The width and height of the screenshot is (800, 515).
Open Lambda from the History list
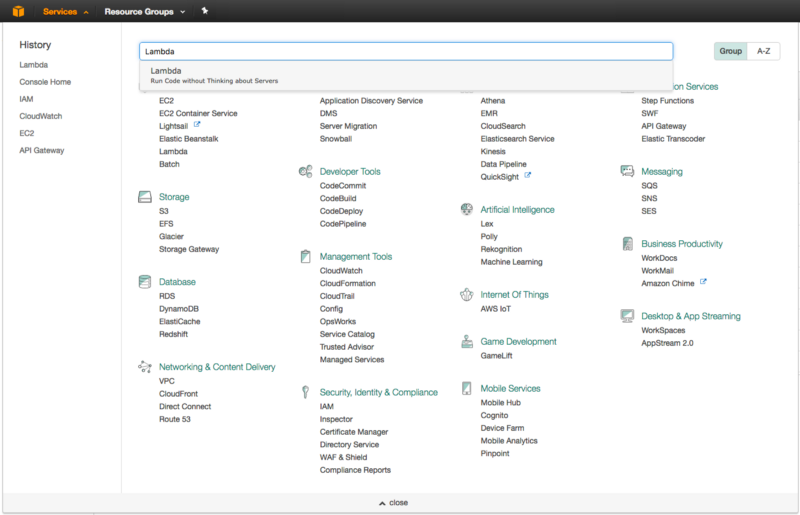coord(34,65)
